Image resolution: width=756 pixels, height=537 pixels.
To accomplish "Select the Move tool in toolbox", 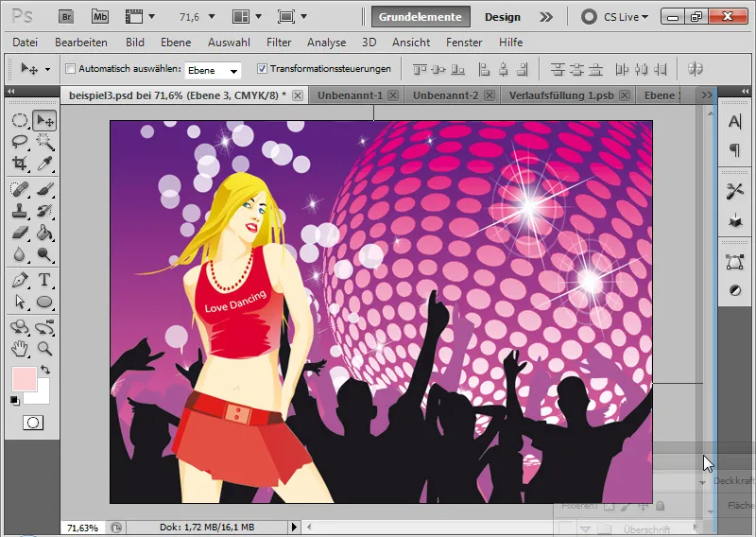I will point(44,120).
